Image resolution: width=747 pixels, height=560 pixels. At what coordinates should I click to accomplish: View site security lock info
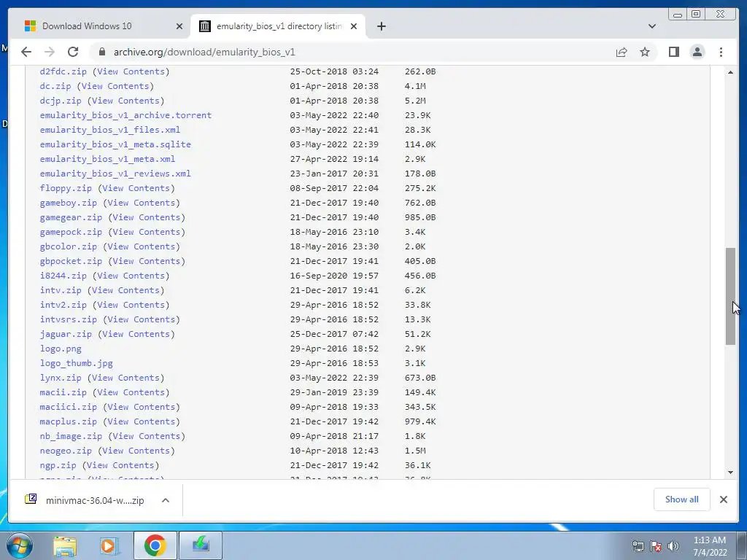tap(101, 52)
